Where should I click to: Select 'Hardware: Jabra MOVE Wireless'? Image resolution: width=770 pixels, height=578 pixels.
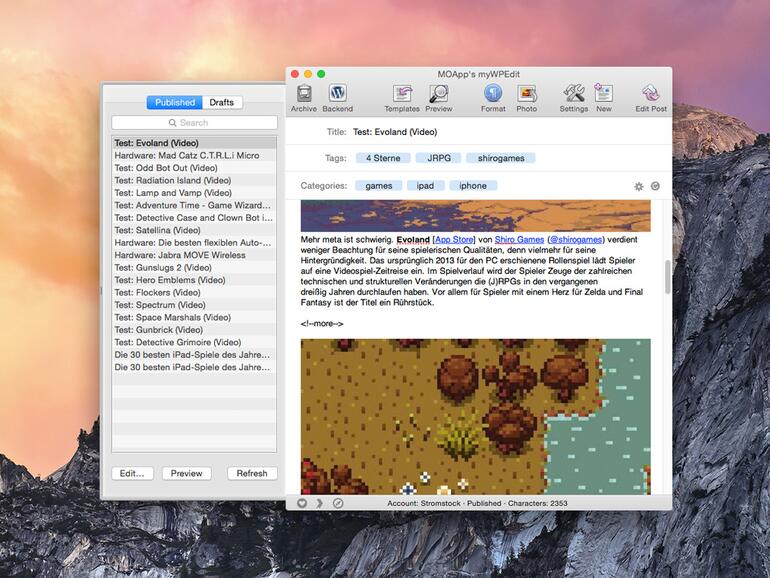coord(194,255)
